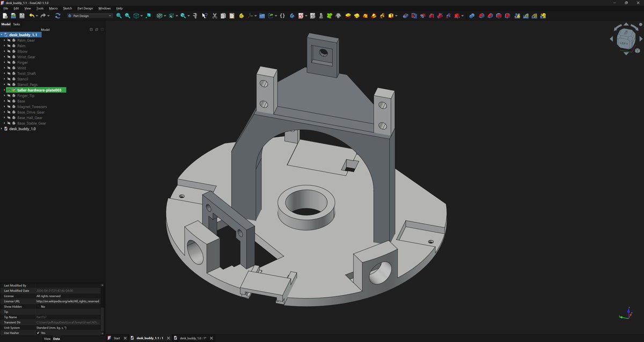The height and width of the screenshot is (342, 644).
Task: Click the curly braces variable set icon
Action: coord(282,16)
